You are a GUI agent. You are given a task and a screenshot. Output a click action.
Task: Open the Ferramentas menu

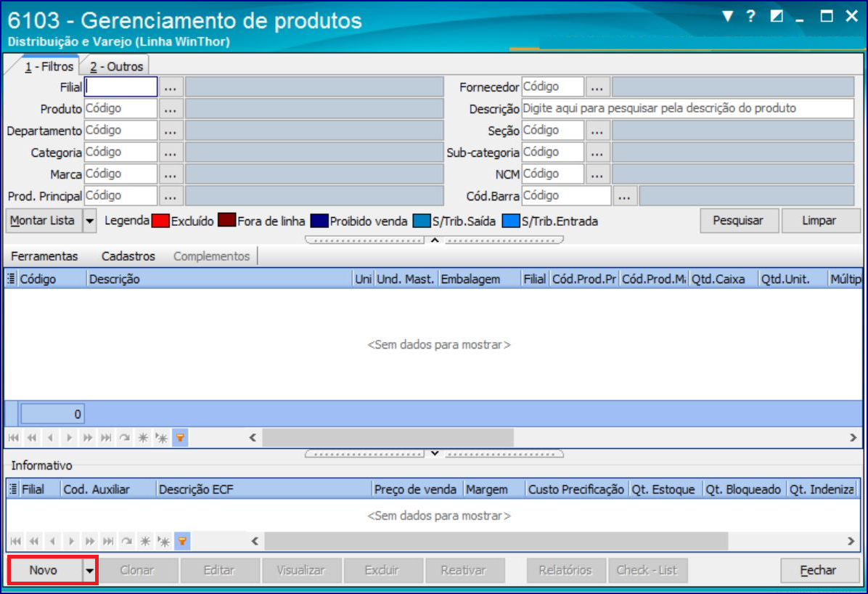click(x=44, y=256)
